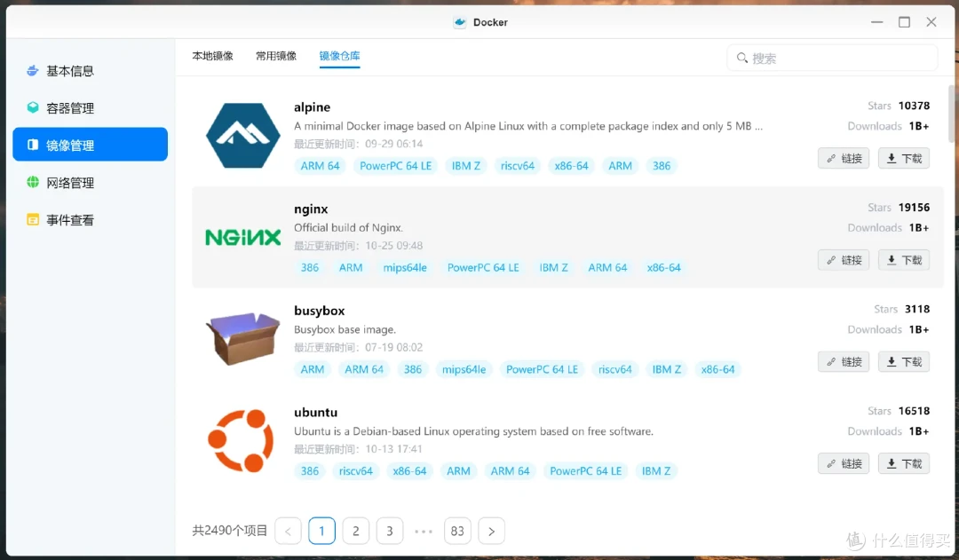This screenshot has width=959, height=560.
Task: Open 容器管理 container management
Action: point(90,108)
